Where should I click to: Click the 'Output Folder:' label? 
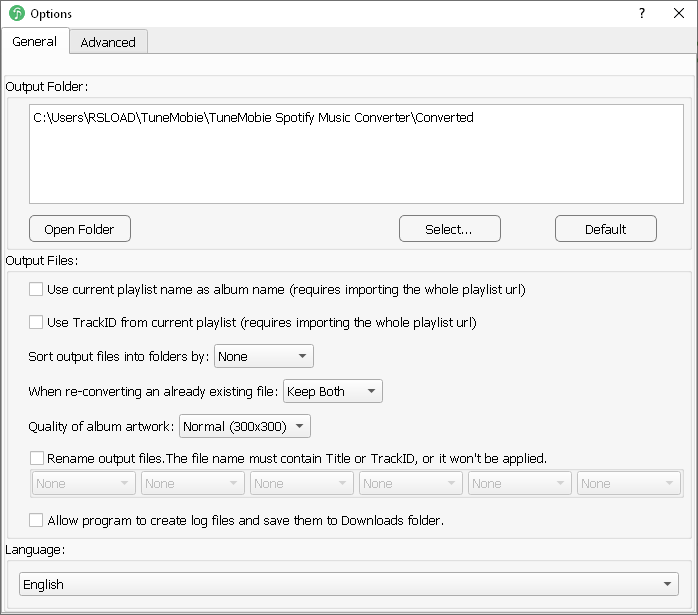tap(47, 86)
